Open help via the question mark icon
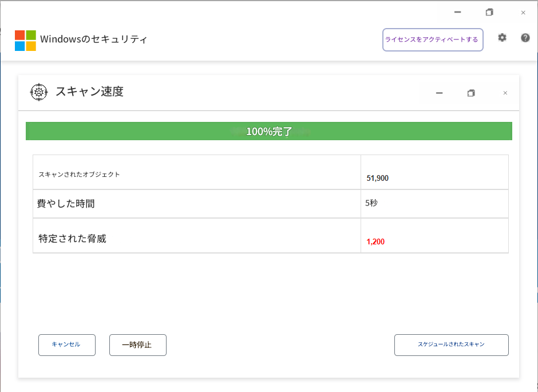This screenshot has height=392, width=538. coord(525,38)
